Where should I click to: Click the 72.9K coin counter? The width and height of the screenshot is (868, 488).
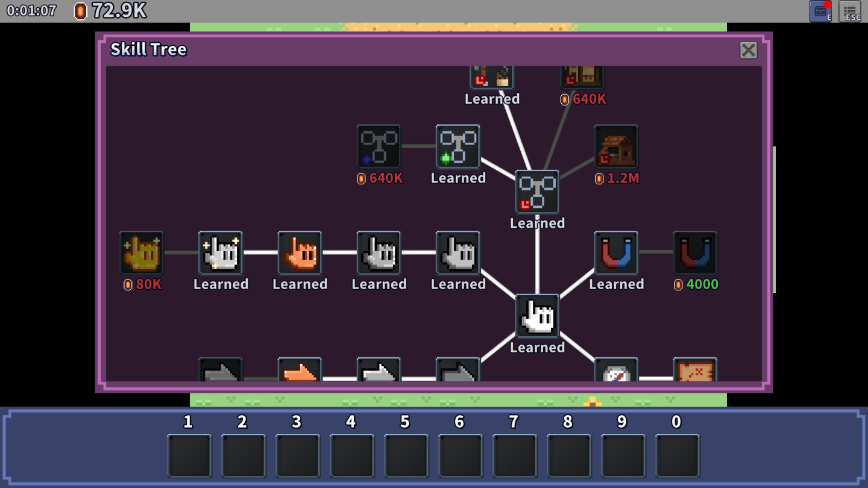pyautogui.click(x=110, y=11)
